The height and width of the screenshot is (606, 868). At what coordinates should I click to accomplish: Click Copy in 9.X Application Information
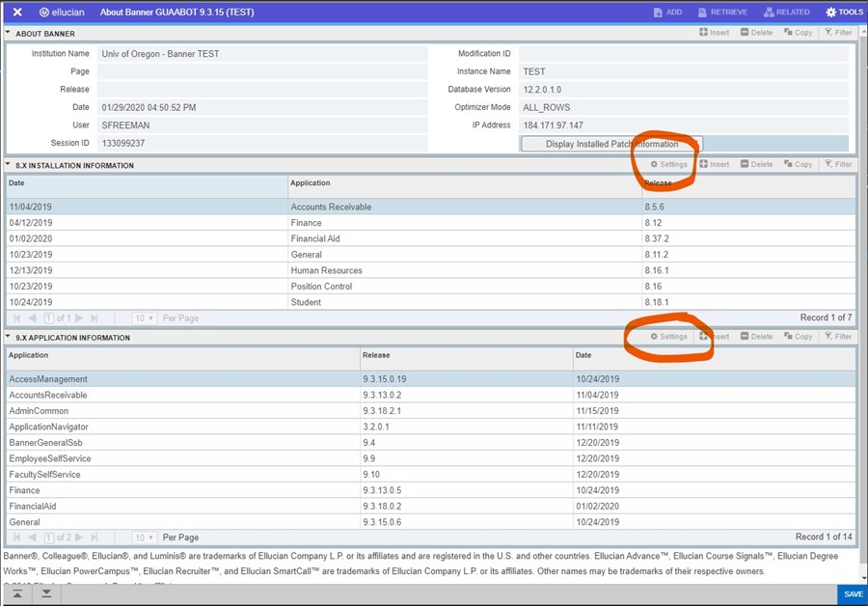pos(799,337)
